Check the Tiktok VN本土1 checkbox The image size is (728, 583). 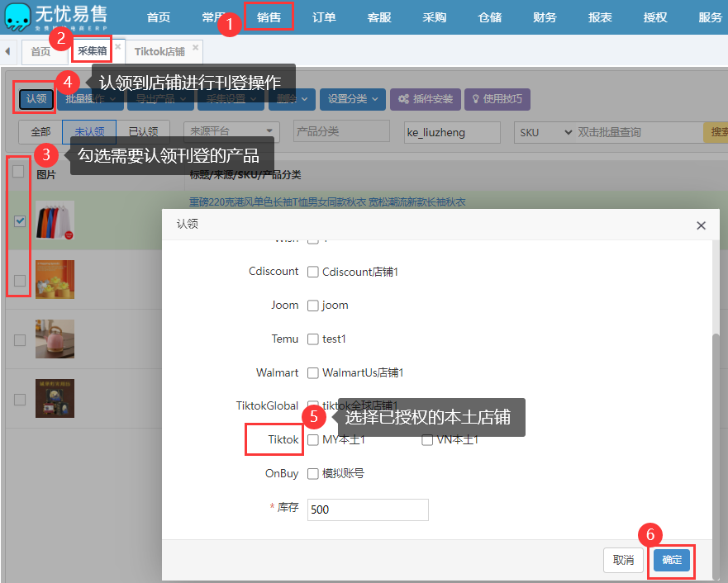pos(427,439)
